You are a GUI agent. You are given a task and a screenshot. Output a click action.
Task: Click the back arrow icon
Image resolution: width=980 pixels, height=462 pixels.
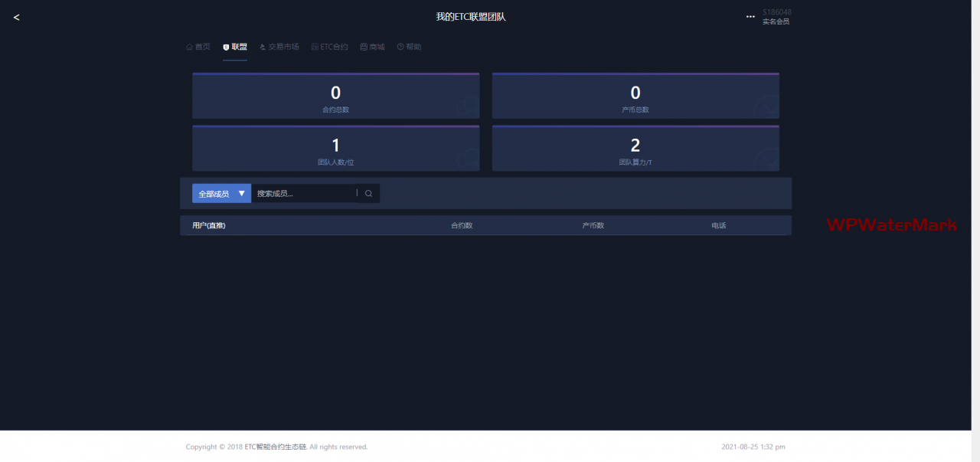point(17,17)
